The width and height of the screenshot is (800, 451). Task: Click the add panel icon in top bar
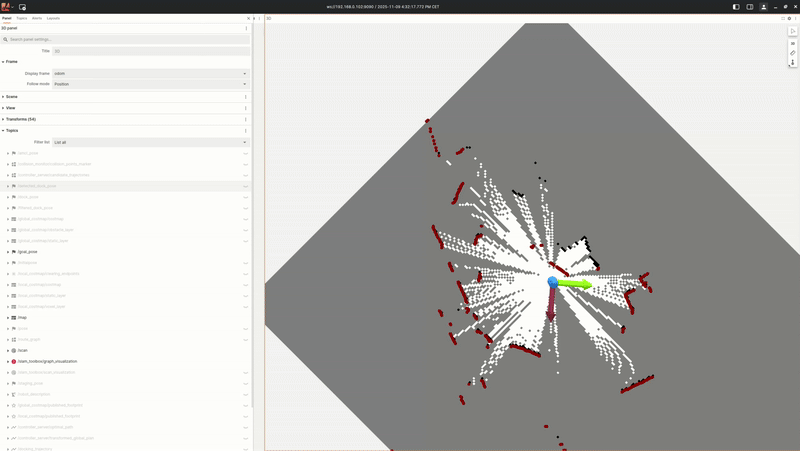pyautogui.click(x=22, y=7)
